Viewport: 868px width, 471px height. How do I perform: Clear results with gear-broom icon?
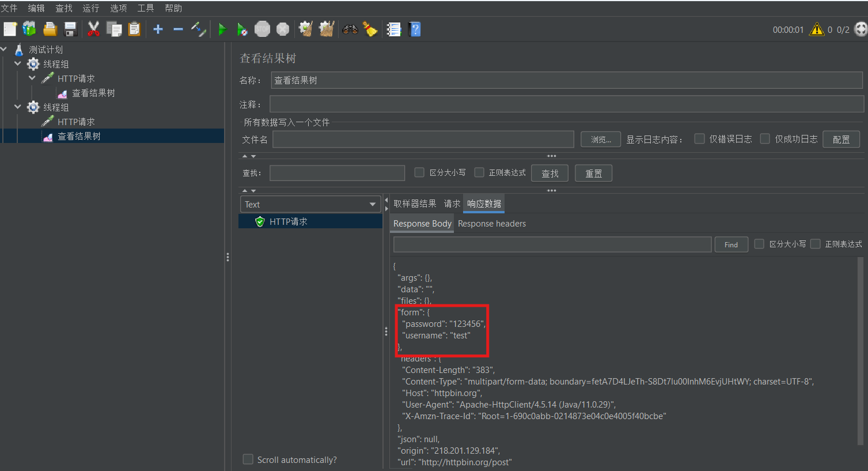coord(306,29)
